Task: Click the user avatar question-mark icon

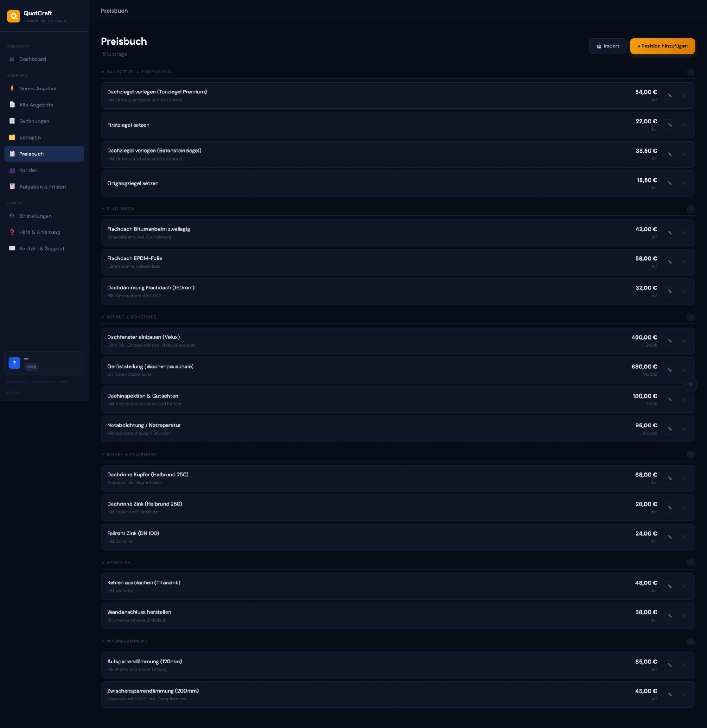Action: point(14,362)
